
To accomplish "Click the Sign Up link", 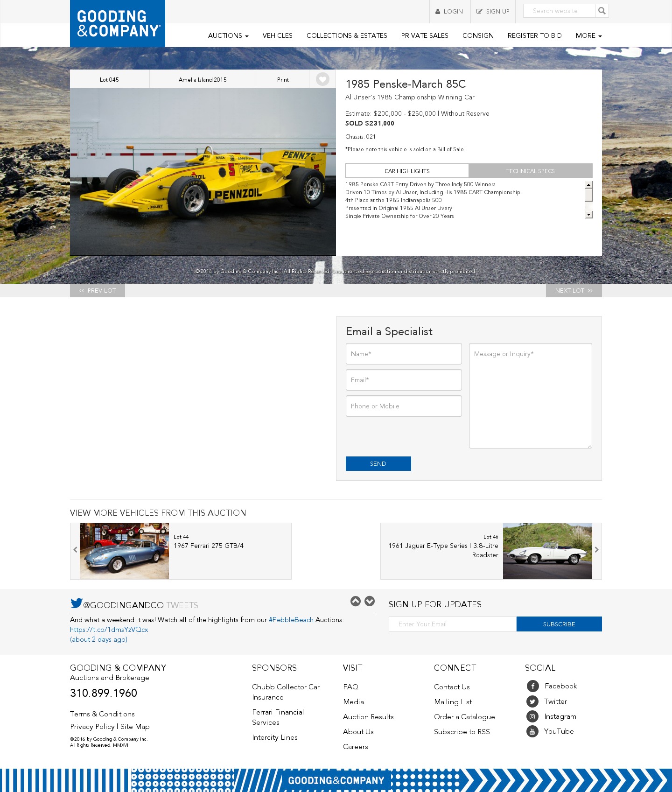I will 493,11.
